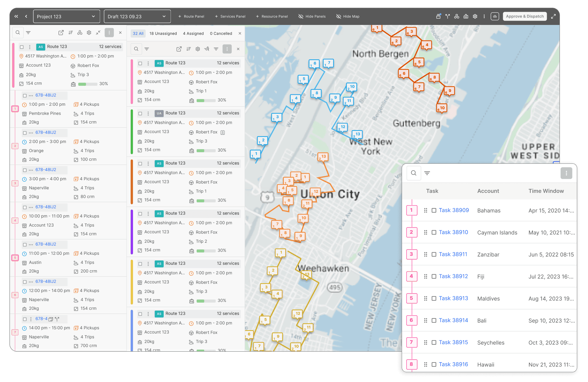Click Approve & Dispatch button

(525, 16)
